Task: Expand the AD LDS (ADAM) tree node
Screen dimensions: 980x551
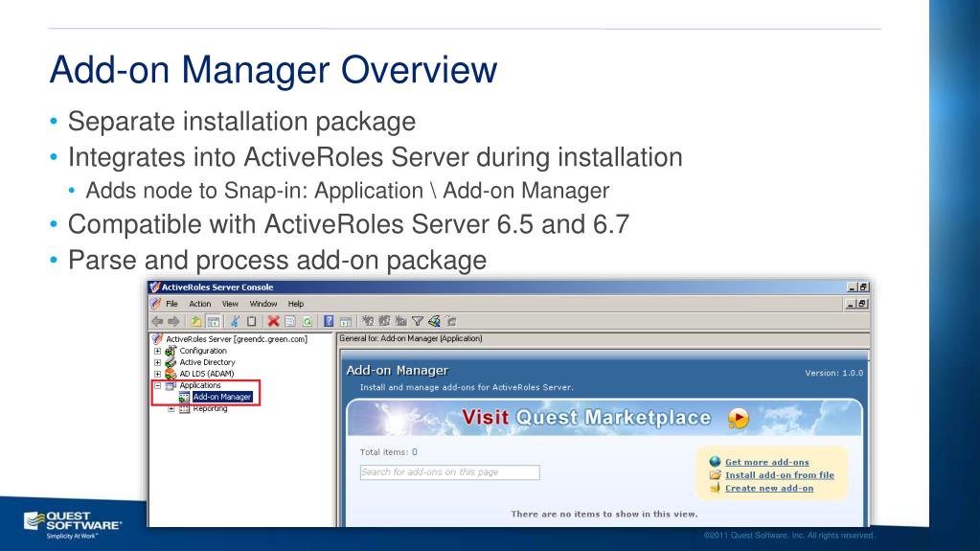Action: (157, 374)
